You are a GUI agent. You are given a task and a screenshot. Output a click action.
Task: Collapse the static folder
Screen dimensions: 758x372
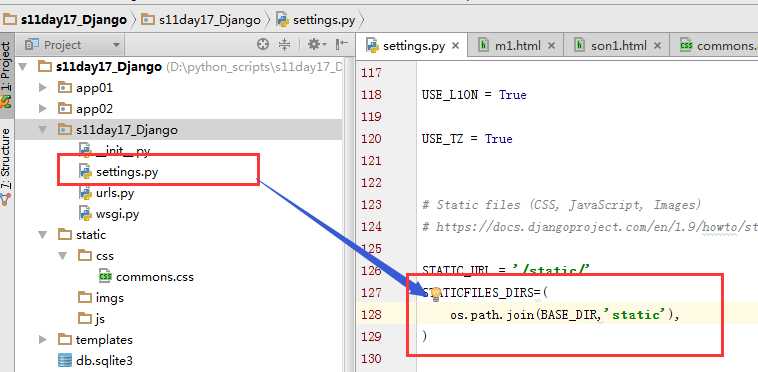click(43, 235)
